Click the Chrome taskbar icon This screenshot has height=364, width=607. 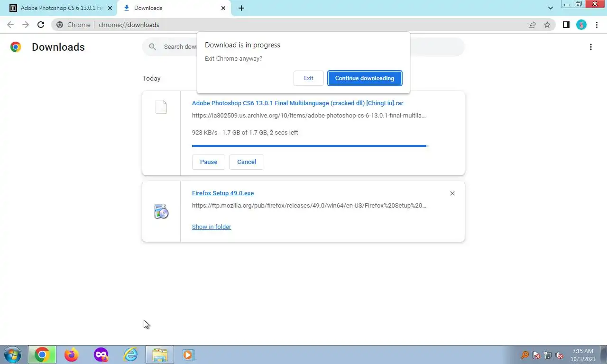pyautogui.click(x=42, y=355)
